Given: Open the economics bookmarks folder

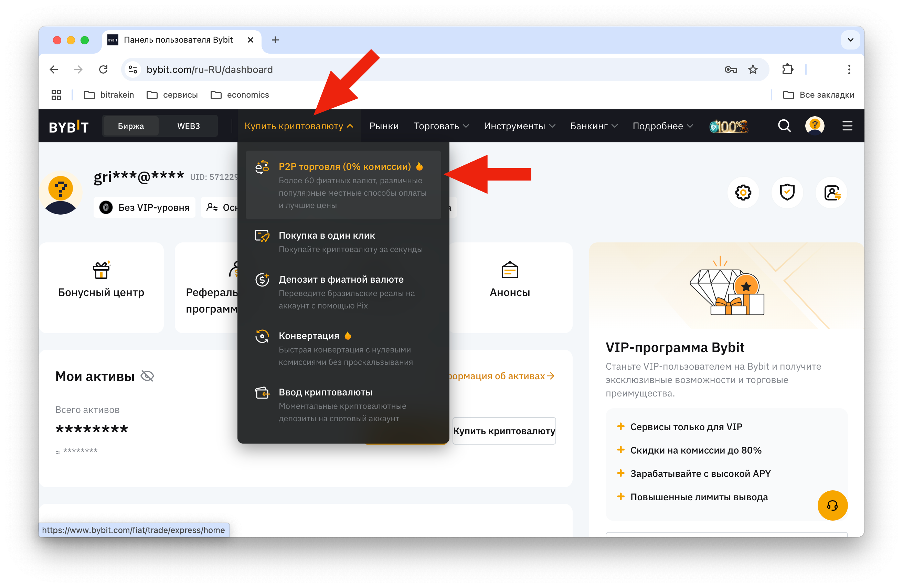Looking at the screenshot, I should point(240,95).
